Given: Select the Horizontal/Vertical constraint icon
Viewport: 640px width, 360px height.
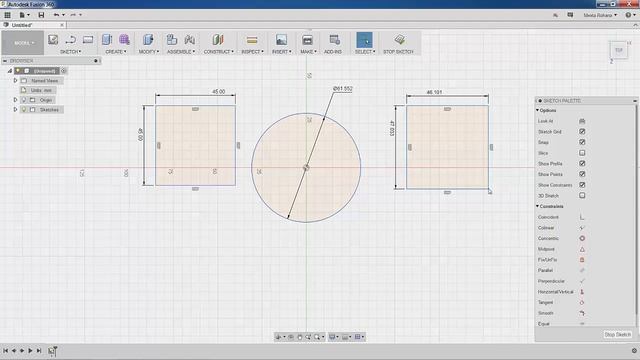Looking at the screenshot, I should pyautogui.click(x=582, y=292).
